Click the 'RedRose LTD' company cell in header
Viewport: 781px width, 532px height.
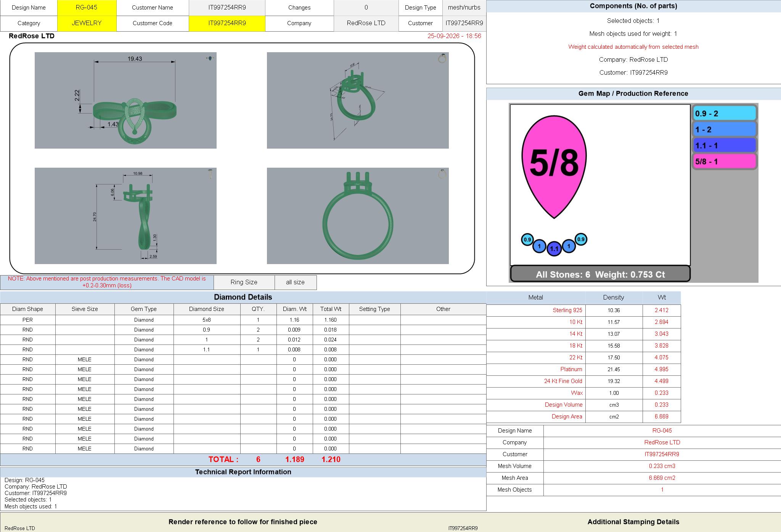click(x=366, y=23)
